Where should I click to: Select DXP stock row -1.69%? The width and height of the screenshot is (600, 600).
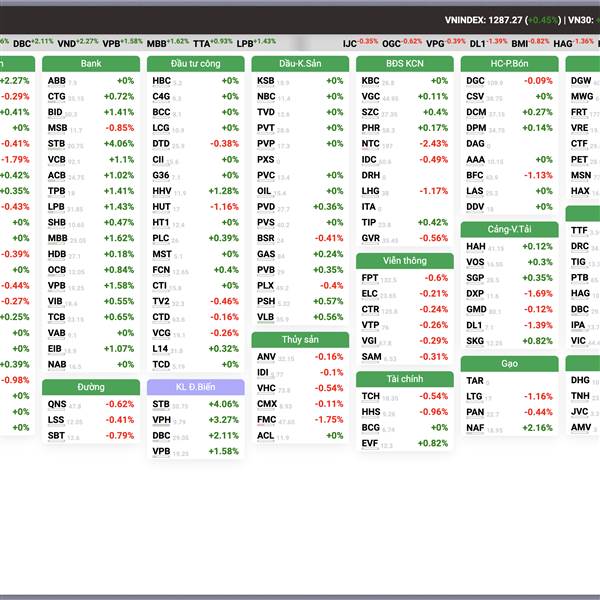pyautogui.click(x=509, y=293)
